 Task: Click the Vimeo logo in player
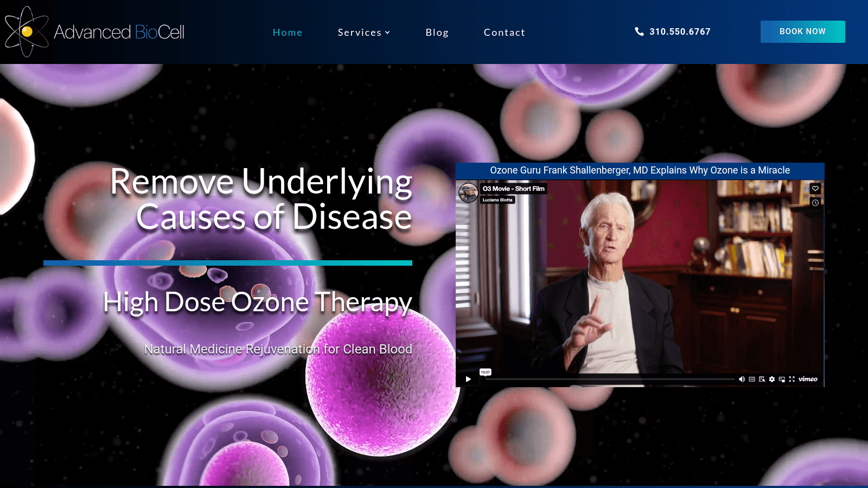point(808,379)
